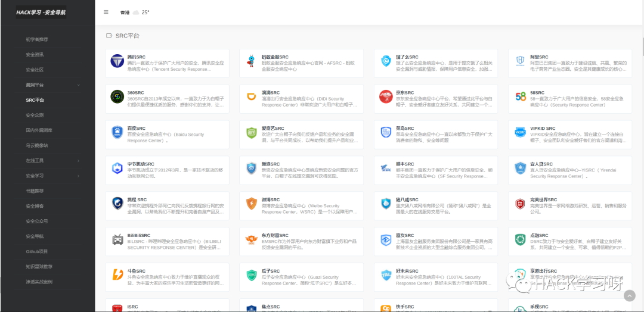The width and height of the screenshot is (644, 312).
Task: Open the 享道出行SRC card title
Action: coord(543,271)
